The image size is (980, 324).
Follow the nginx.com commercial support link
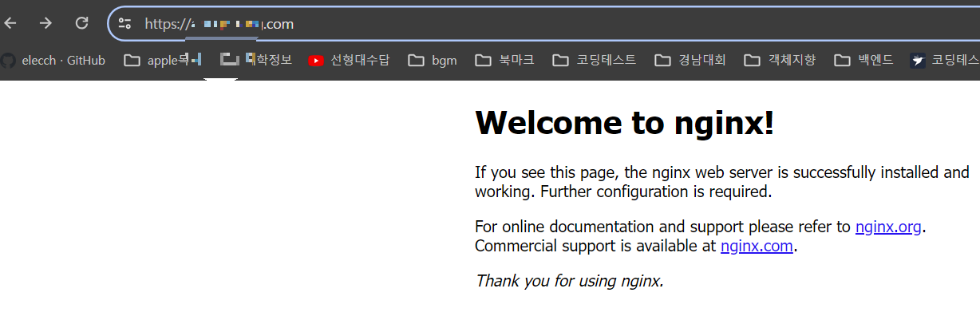pos(757,246)
